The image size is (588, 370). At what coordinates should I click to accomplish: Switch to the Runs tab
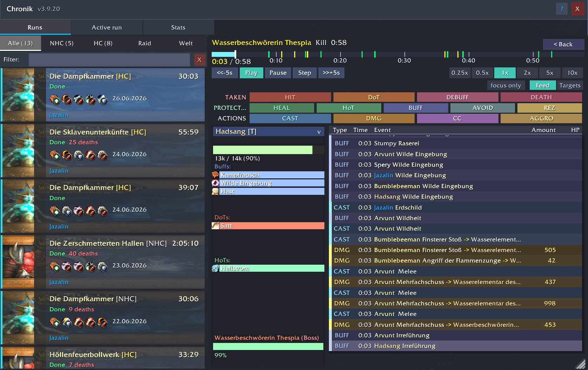pyautogui.click(x=35, y=27)
